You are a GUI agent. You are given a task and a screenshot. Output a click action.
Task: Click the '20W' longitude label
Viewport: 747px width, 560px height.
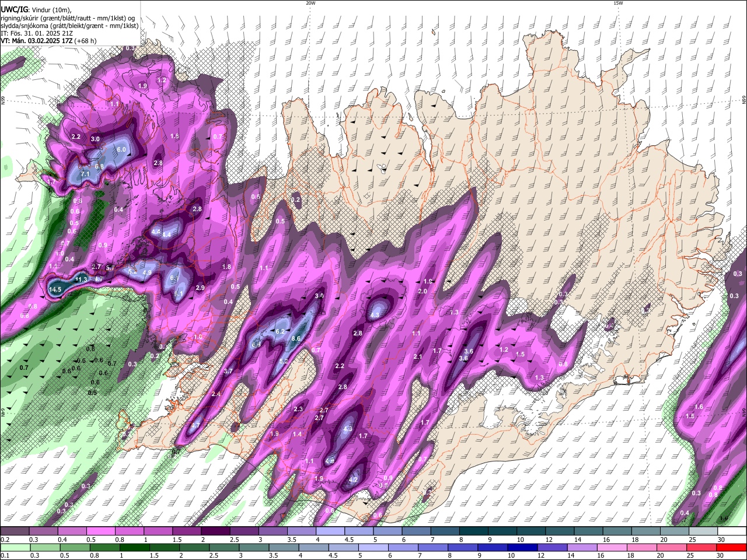[310, 3]
